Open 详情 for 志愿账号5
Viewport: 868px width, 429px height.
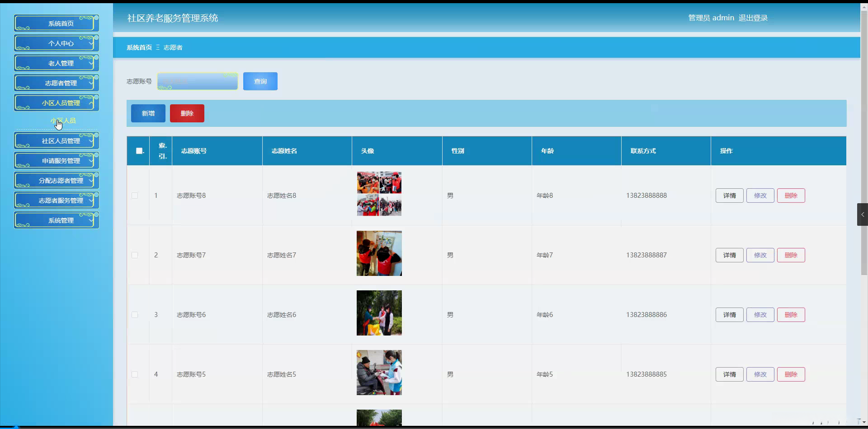tap(730, 374)
